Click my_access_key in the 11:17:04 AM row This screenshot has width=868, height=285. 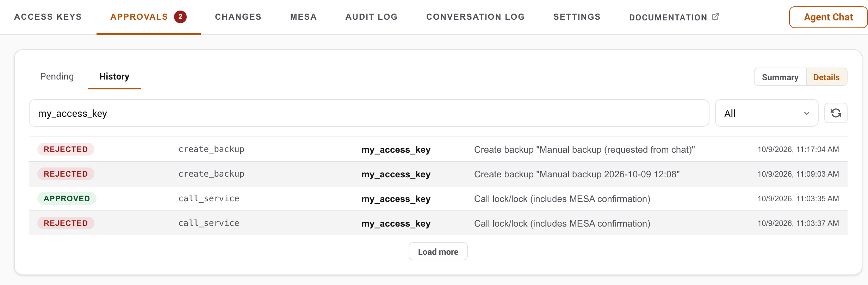pos(396,150)
